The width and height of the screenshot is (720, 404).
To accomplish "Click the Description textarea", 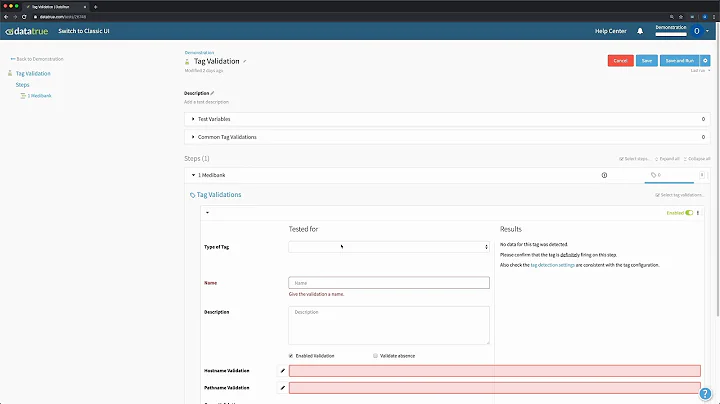I will tap(389, 325).
